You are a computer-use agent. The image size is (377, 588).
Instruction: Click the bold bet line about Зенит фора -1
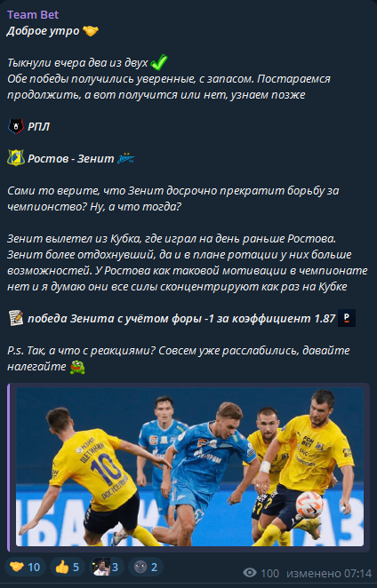[181, 318]
